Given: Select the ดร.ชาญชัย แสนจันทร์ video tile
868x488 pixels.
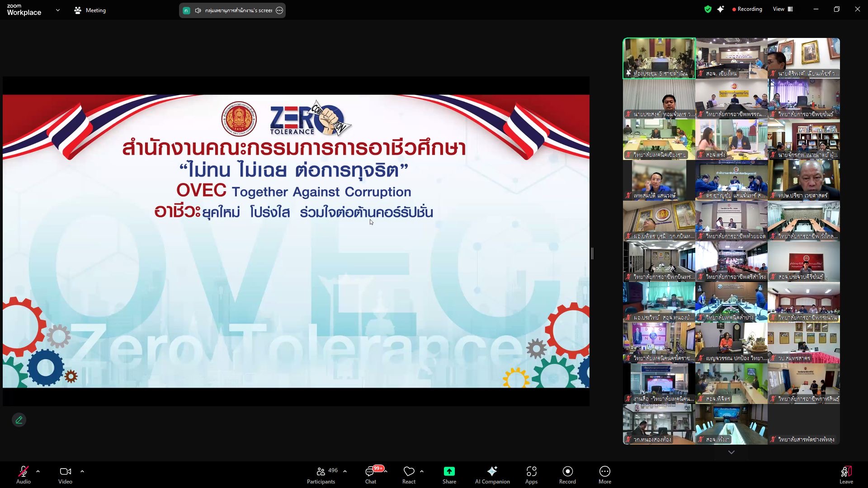Looking at the screenshot, I should coord(731,180).
